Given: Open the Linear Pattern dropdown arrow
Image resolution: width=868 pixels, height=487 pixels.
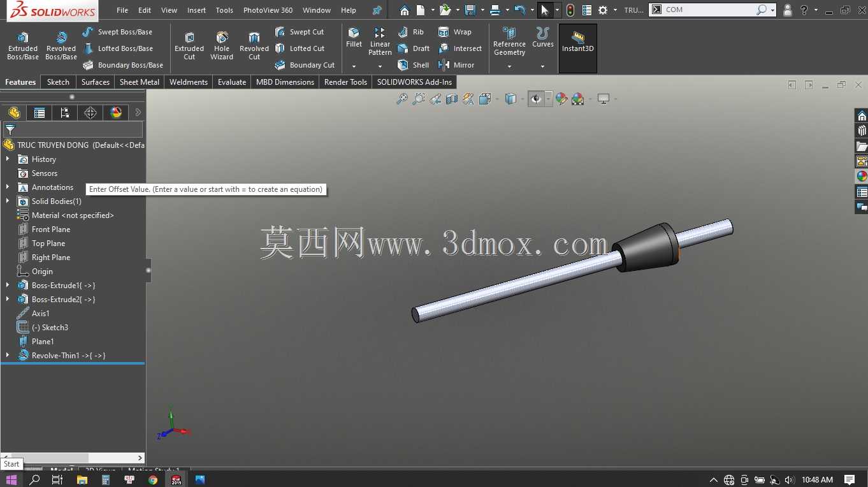Looking at the screenshot, I should [x=380, y=66].
